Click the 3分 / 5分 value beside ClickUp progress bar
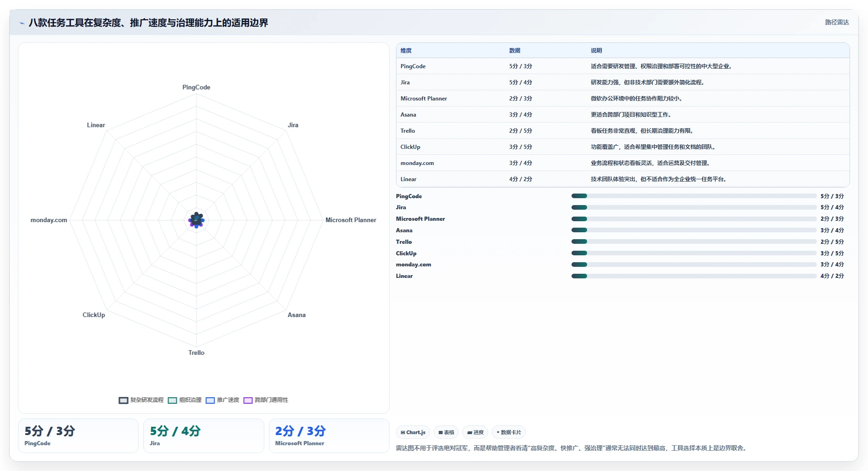 point(832,253)
